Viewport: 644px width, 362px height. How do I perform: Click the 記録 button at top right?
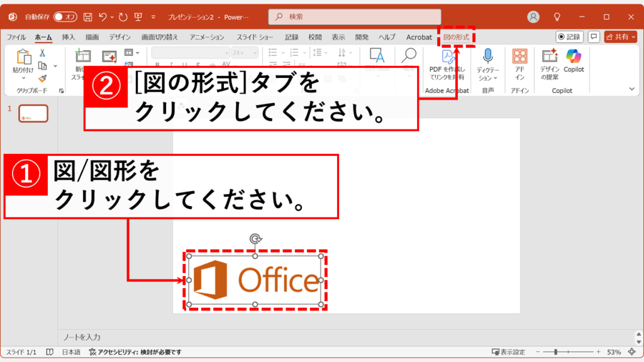pyautogui.click(x=569, y=37)
